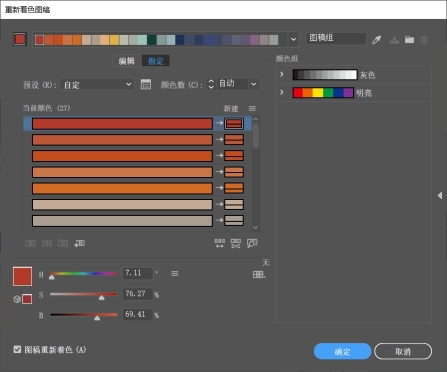Click the 3D cube out-of-gamut icon
The height and width of the screenshot is (372, 447).
coord(17,299)
